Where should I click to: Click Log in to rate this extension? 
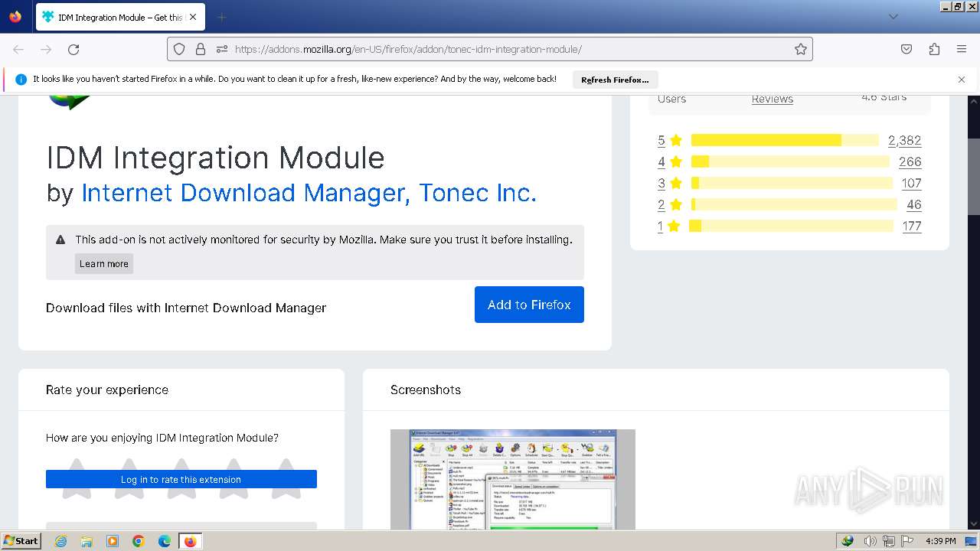(x=181, y=479)
